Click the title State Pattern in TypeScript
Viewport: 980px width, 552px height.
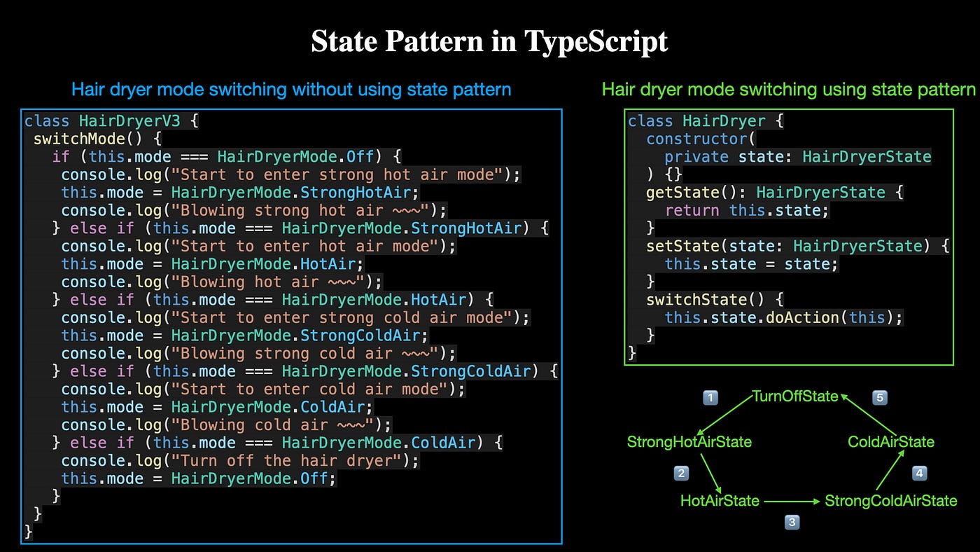tap(490, 41)
